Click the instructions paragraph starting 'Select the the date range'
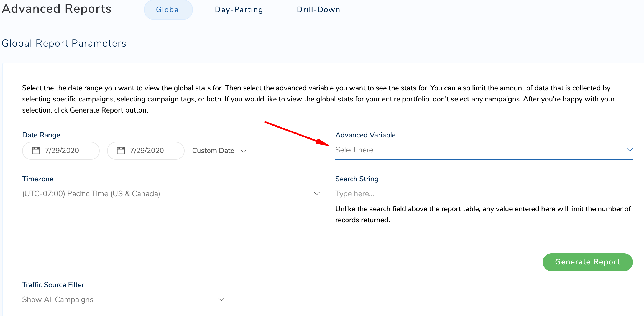The height and width of the screenshot is (316, 644). click(x=319, y=99)
